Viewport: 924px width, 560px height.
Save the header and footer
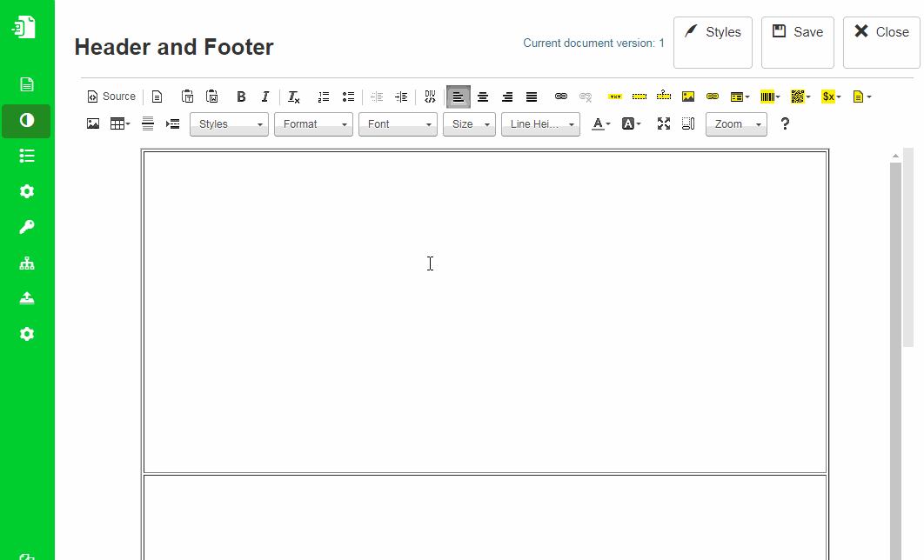[797, 42]
